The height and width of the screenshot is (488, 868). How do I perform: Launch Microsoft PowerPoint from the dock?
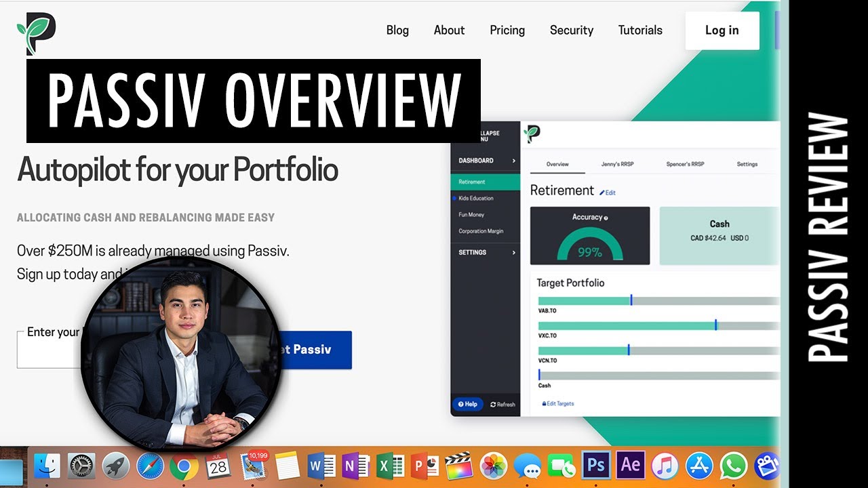(x=425, y=466)
